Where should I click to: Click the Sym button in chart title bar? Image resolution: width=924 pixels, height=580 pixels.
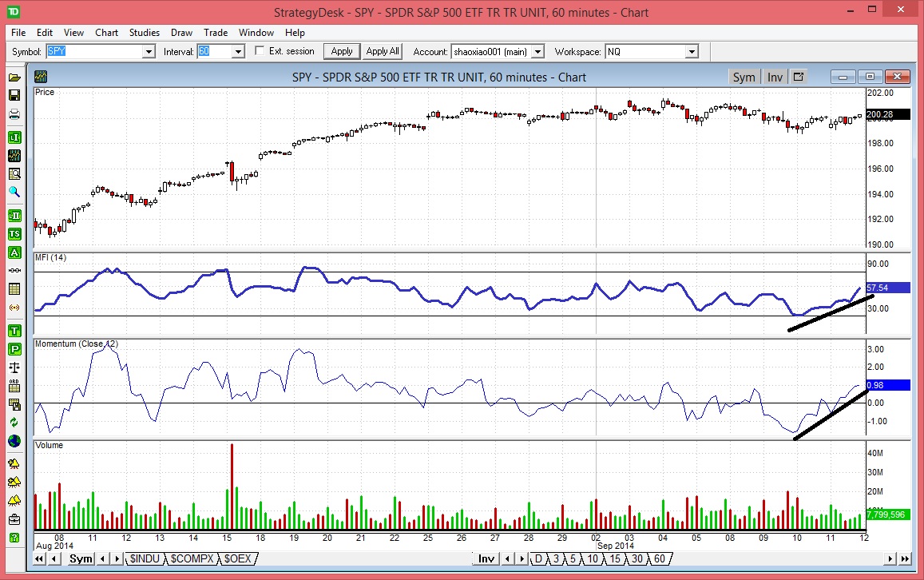click(744, 77)
